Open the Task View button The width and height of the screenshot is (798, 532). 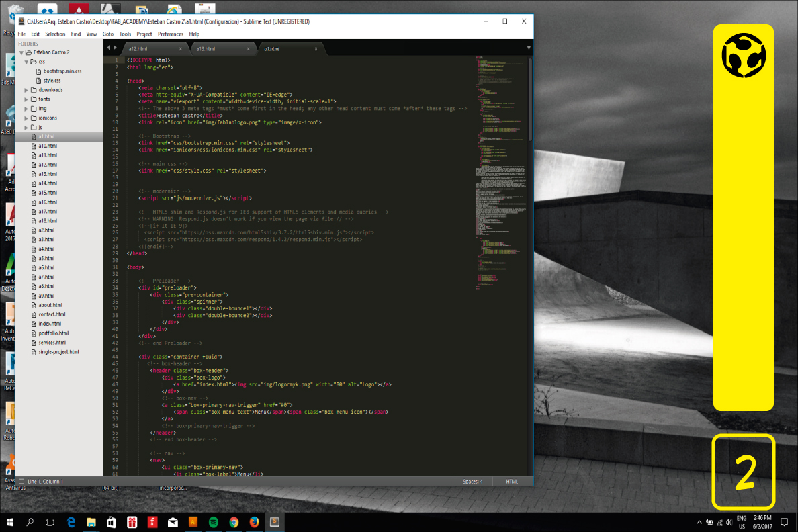tap(50, 522)
